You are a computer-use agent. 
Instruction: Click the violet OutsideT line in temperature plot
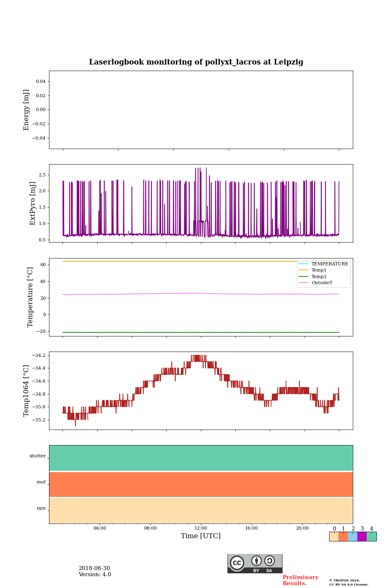[x=201, y=294]
